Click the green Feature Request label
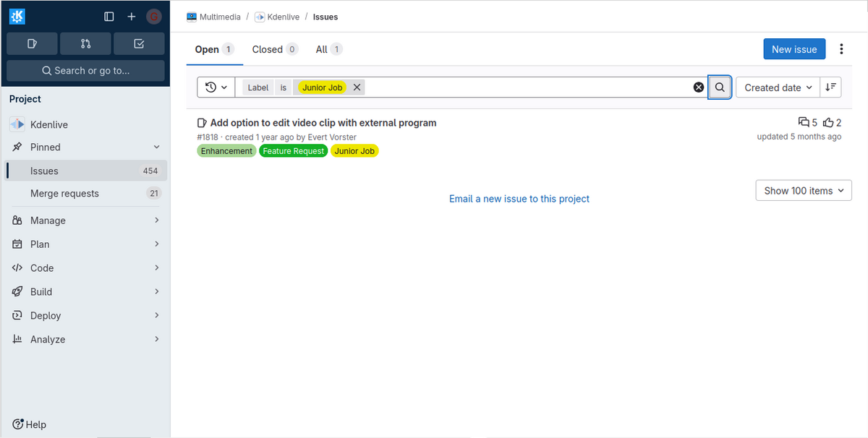 [x=294, y=151]
